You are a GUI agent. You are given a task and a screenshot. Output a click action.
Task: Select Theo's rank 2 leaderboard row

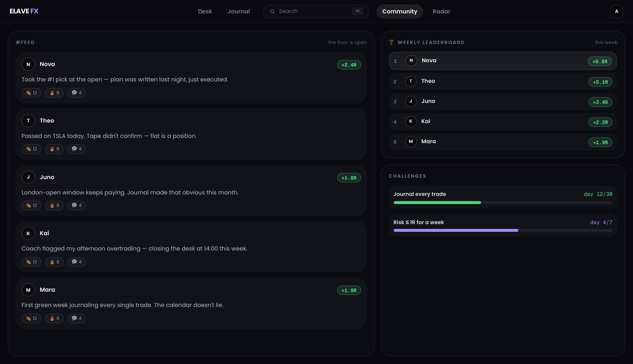[x=503, y=81]
